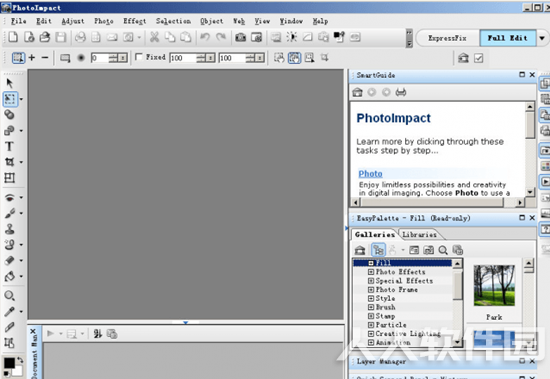Select the Bucket Fill tool
Viewport: 550px width, 379px height.
(9, 276)
